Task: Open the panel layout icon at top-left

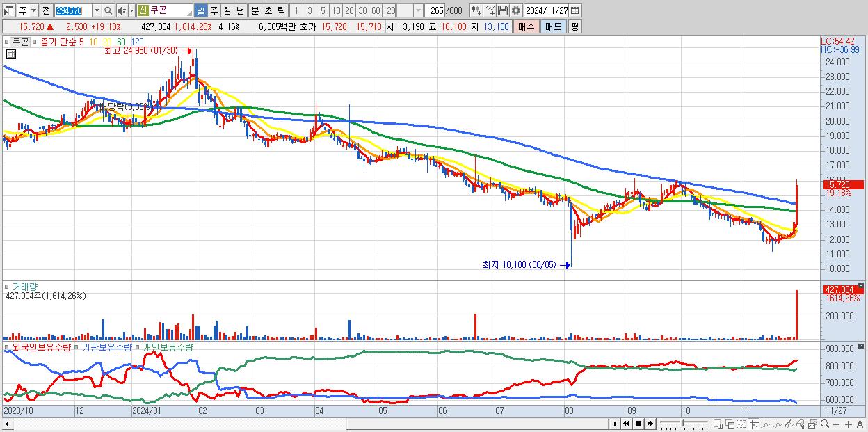Action: pos(8,10)
